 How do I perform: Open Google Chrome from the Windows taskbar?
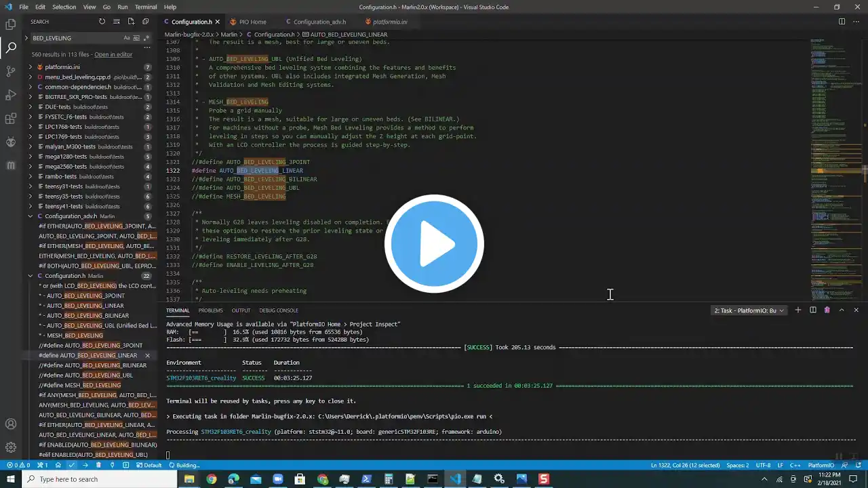212,479
